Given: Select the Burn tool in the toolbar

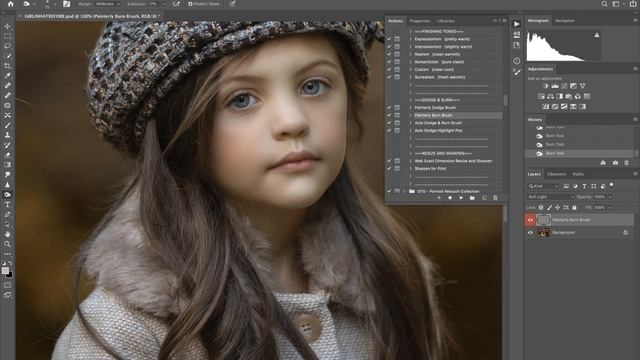Looking at the screenshot, I should 7,194.
